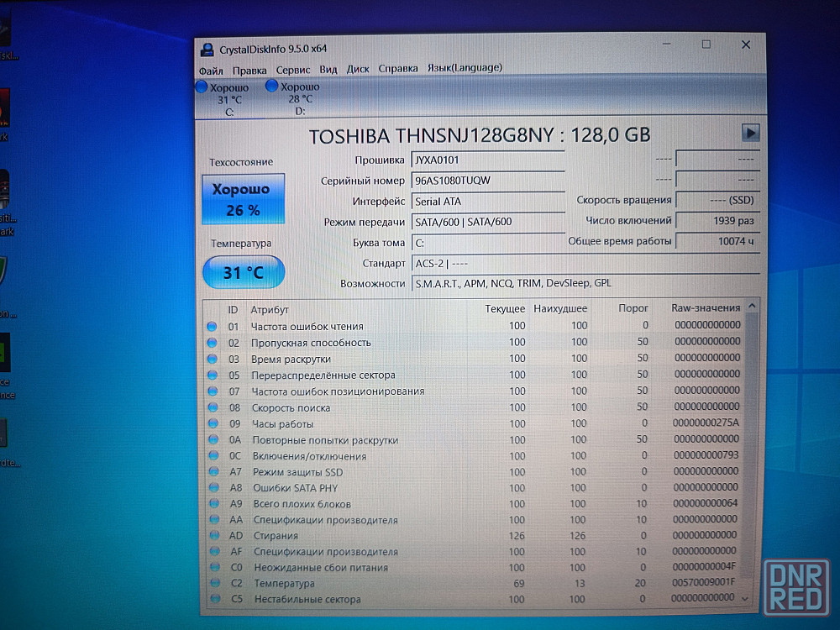
Task: Click status dot for Стирания
Action: (215, 535)
